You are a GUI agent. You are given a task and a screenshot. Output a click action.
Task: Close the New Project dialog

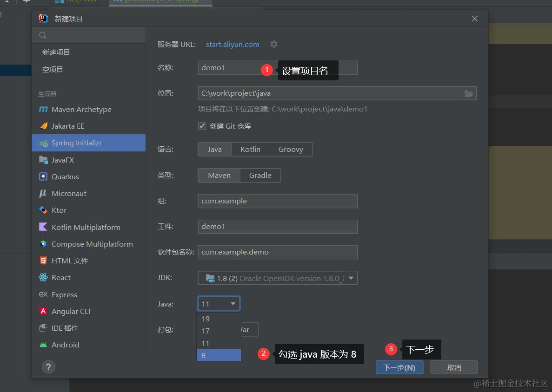(x=474, y=19)
